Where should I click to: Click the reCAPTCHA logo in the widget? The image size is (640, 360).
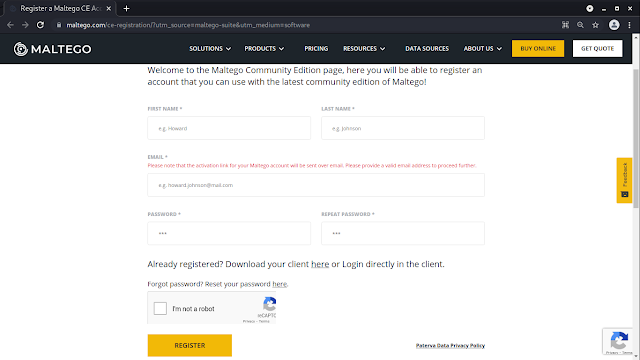[x=269, y=304]
